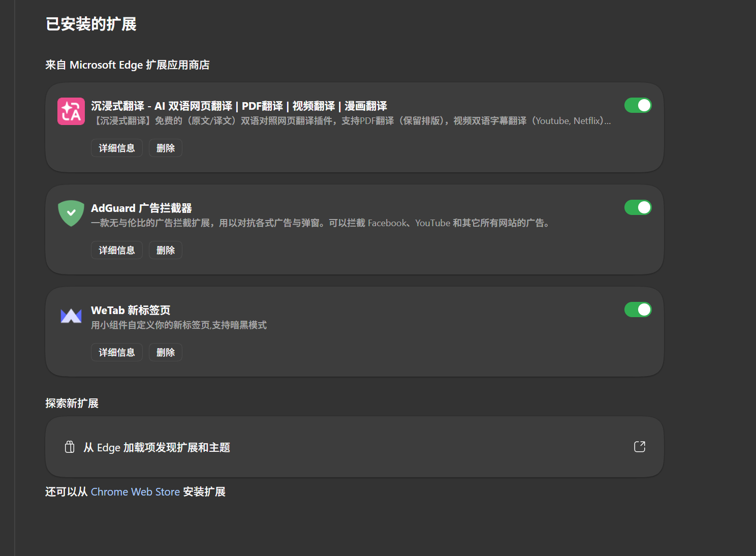Viewport: 756px width, 556px height.
Task: Switch off the WeTab 新标签页 toggle
Action: tap(638, 310)
